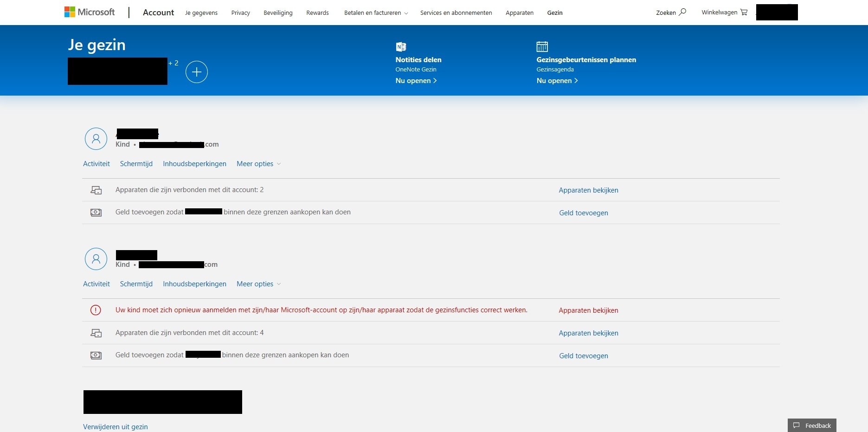Select the second child's profile avatar icon

[96, 258]
